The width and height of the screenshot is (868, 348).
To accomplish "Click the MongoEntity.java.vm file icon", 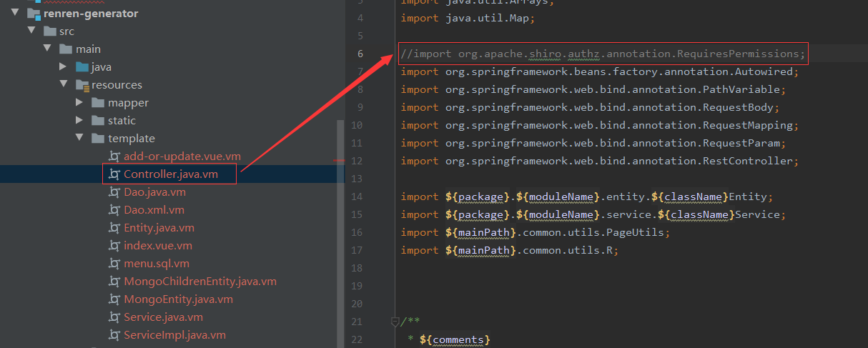I will point(114,299).
